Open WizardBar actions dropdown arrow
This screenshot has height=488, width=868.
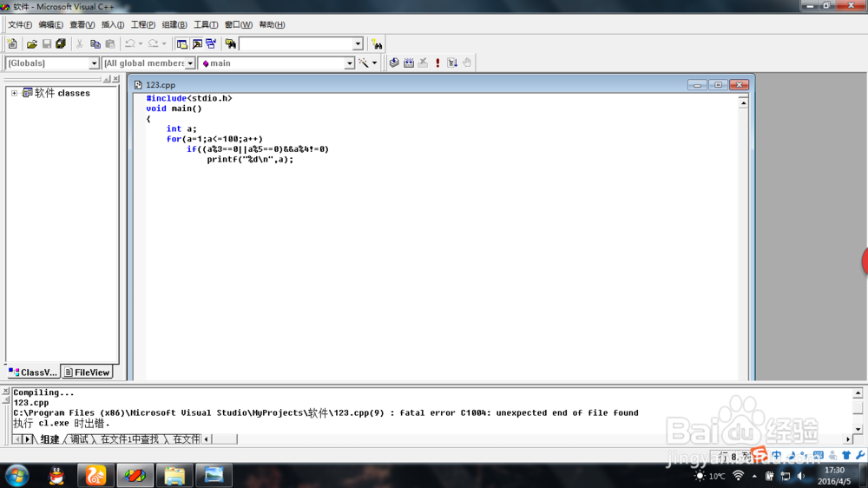375,63
